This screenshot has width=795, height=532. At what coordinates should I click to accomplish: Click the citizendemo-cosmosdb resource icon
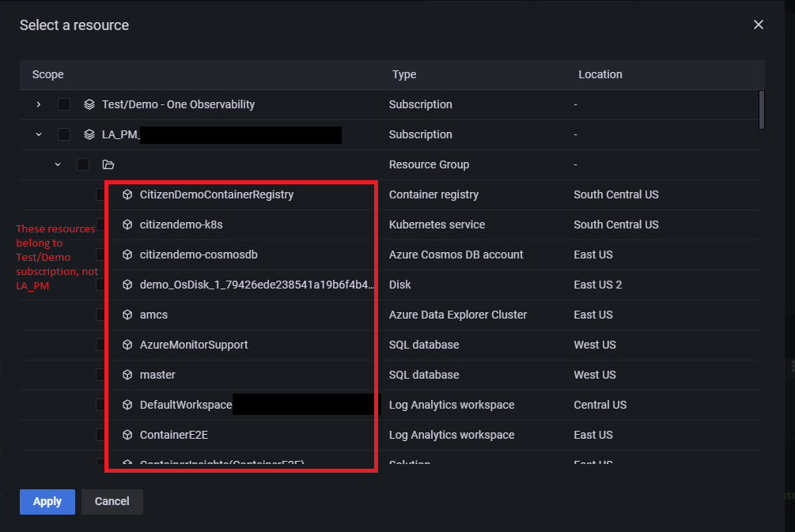pos(127,254)
